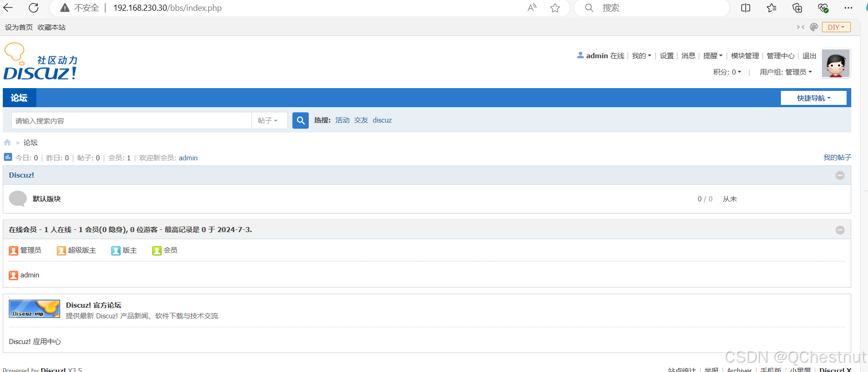Open 管理中心 in user menu
This screenshot has height=372, width=868.
pos(780,55)
